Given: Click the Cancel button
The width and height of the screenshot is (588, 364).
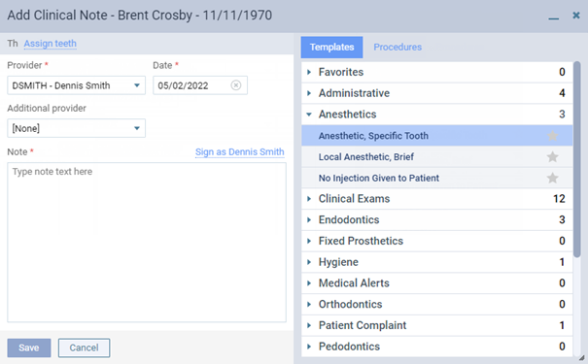Looking at the screenshot, I should tap(84, 347).
